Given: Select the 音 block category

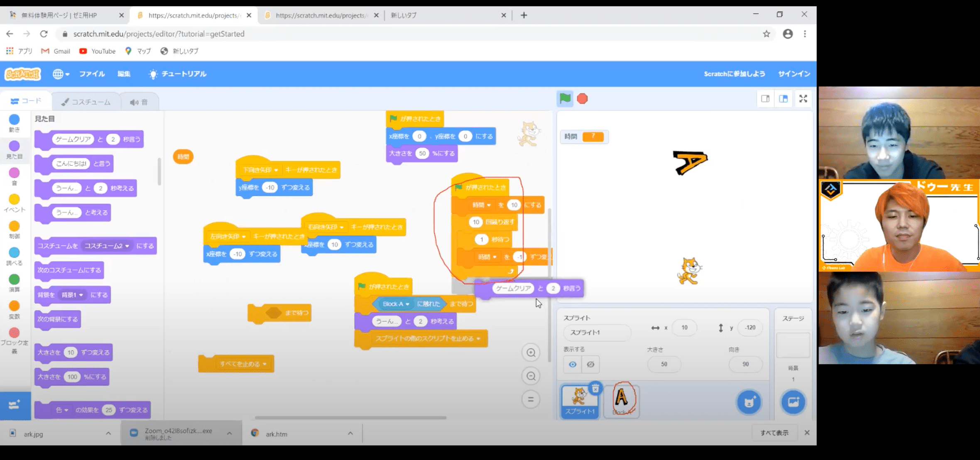Looking at the screenshot, I should pyautogui.click(x=14, y=176).
